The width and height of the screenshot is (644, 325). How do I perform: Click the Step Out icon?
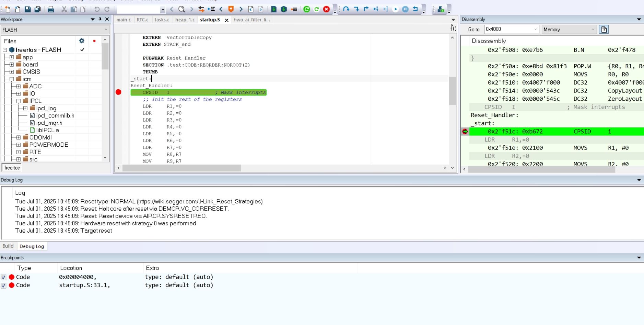pyautogui.click(x=366, y=9)
